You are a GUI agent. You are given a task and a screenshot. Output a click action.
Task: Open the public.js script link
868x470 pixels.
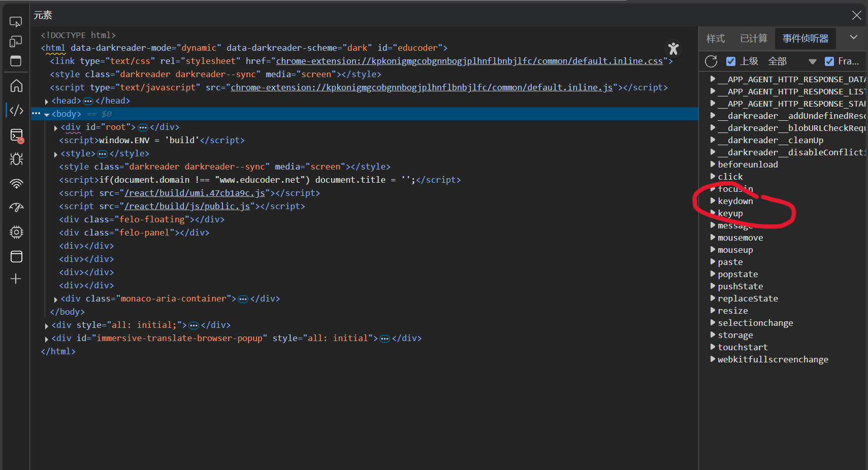187,206
